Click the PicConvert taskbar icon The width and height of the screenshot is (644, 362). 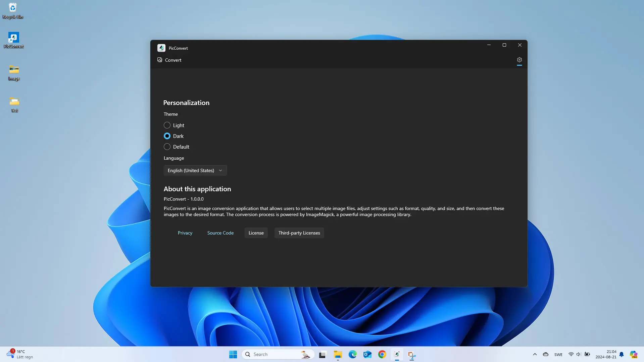(397, 354)
